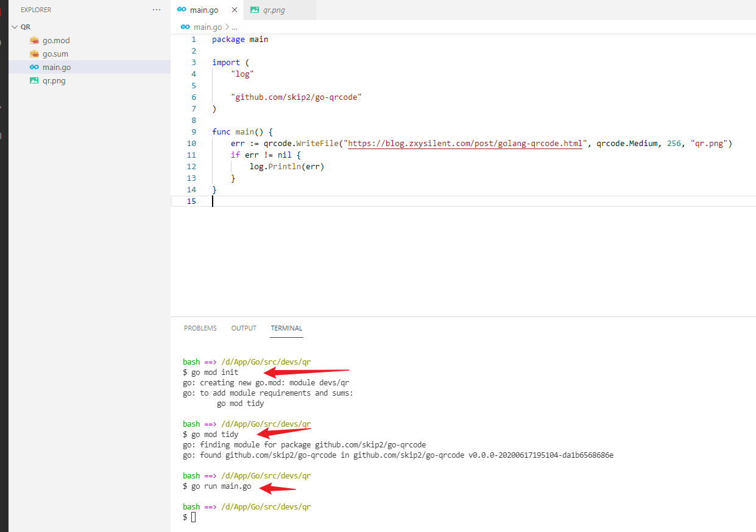The width and height of the screenshot is (756, 532).
Task: Open the OUTPUT panel tab
Action: [x=244, y=328]
